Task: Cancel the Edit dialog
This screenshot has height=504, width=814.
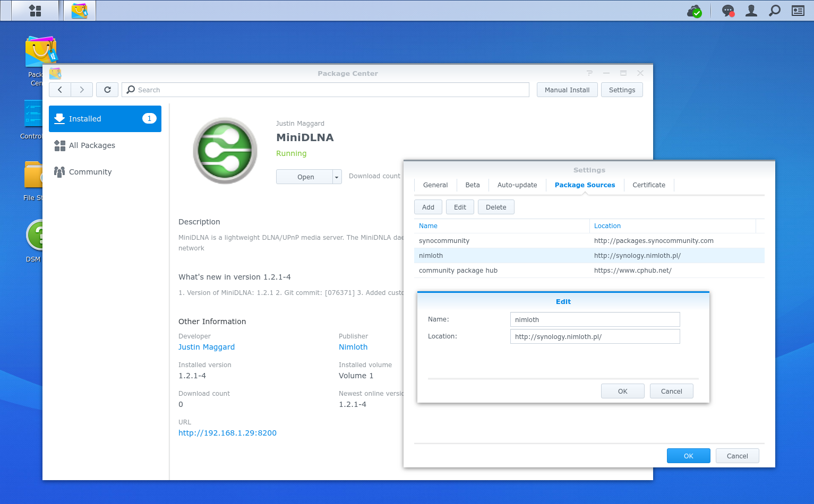Action: [672, 392]
